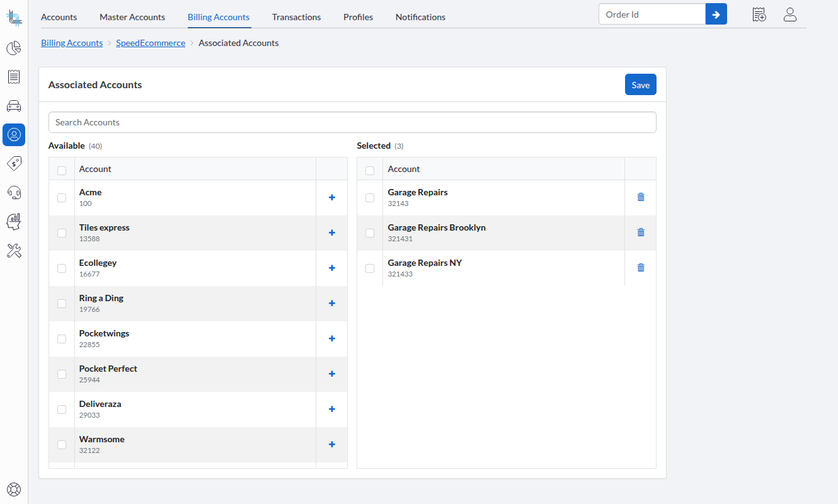The height and width of the screenshot is (504, 838).
Task: Add Tiles express with the plus icon
Action: coord(332,232)
